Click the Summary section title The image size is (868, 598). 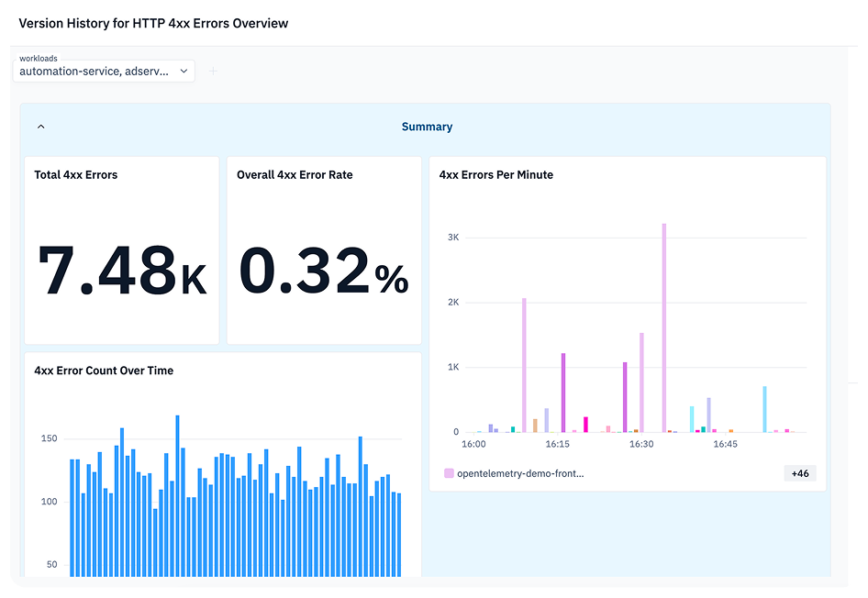427,127
